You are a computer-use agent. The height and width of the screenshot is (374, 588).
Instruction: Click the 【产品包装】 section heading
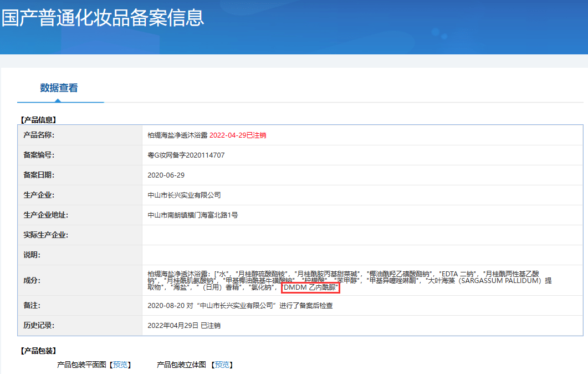(38, 351)
